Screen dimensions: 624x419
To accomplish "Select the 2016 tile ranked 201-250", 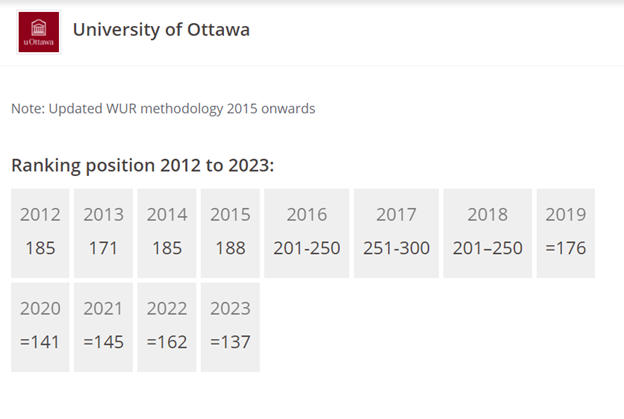I will 307,233.
